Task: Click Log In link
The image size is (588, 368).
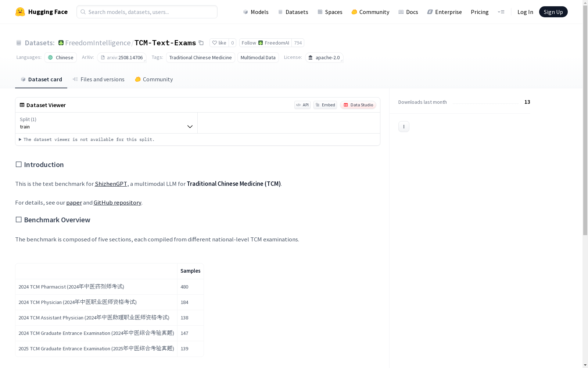Action: click(x=525, y=12)
